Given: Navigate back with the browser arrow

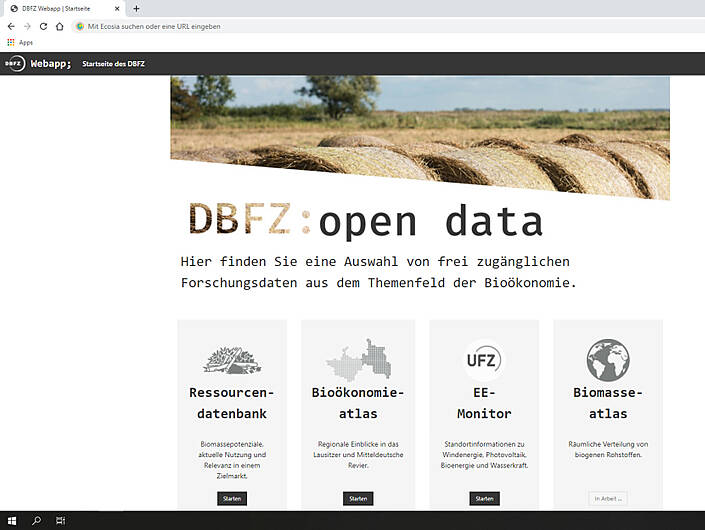Looking at the screenshot, I should (x=11, y=26).
